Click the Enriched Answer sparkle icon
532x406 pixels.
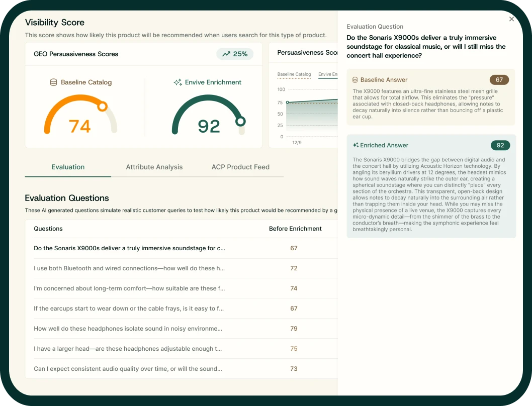tap(356, 145)
